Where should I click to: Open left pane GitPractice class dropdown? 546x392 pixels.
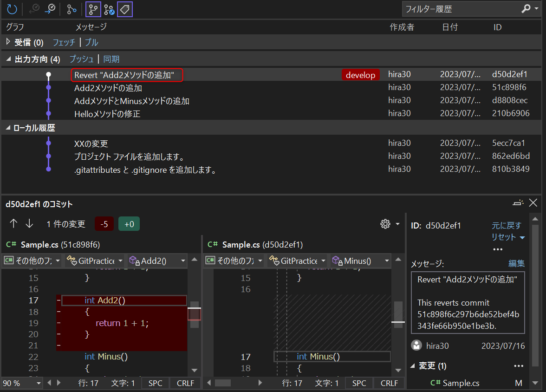pyautogui.click(x=95, y=260)
